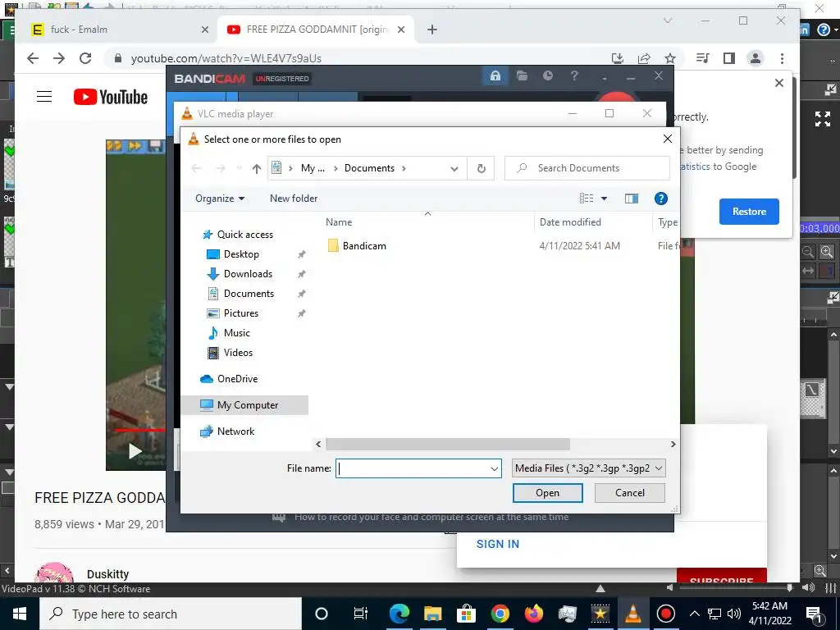Open the recent locations dropdown arrow
Screen dimensions: 840x630
[x=239, y=169]
